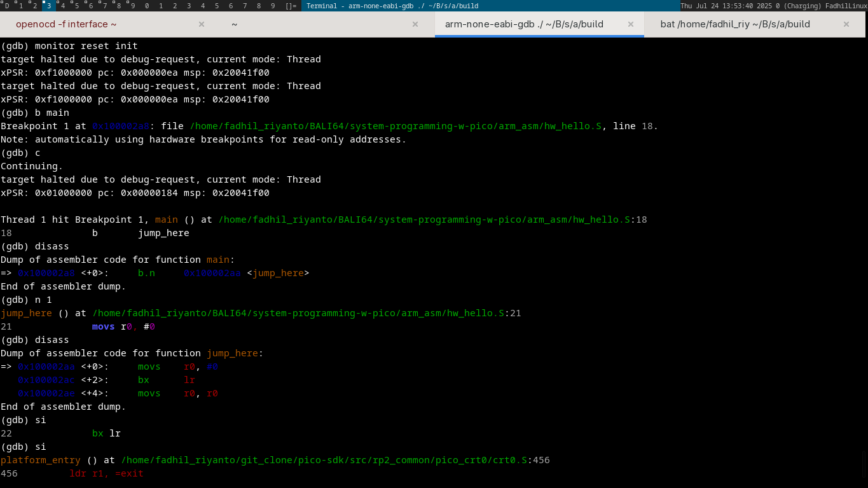Click the 'ldr r1, =exit' source line
Viewport: 868px width, 488px height.
[106, 473]
